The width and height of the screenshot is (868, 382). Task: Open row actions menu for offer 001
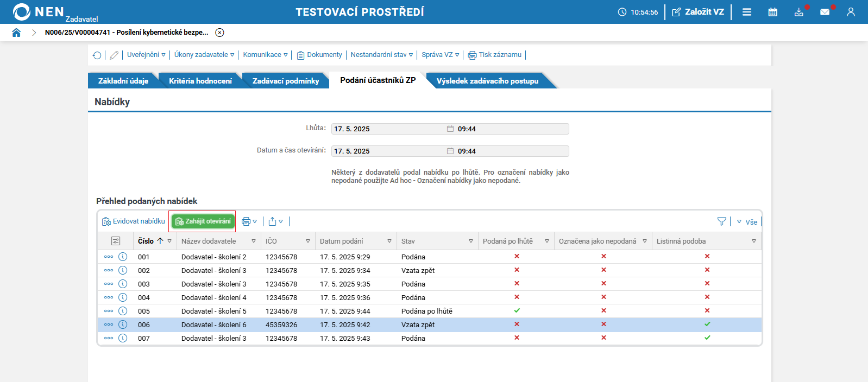109,257
